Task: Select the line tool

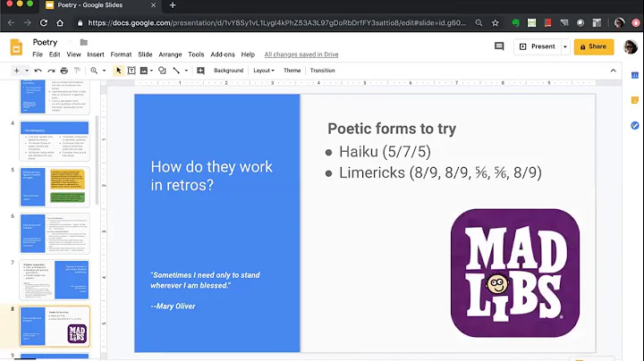Action: click(176, 71)
